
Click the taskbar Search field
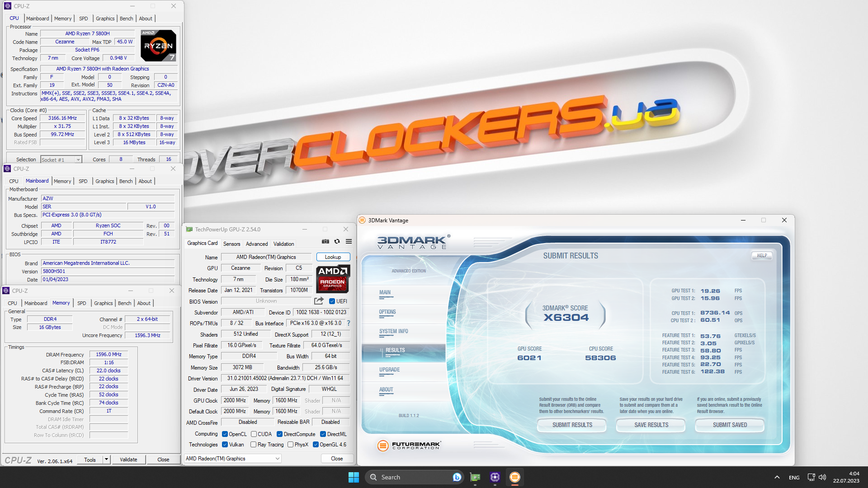(414, 477)
